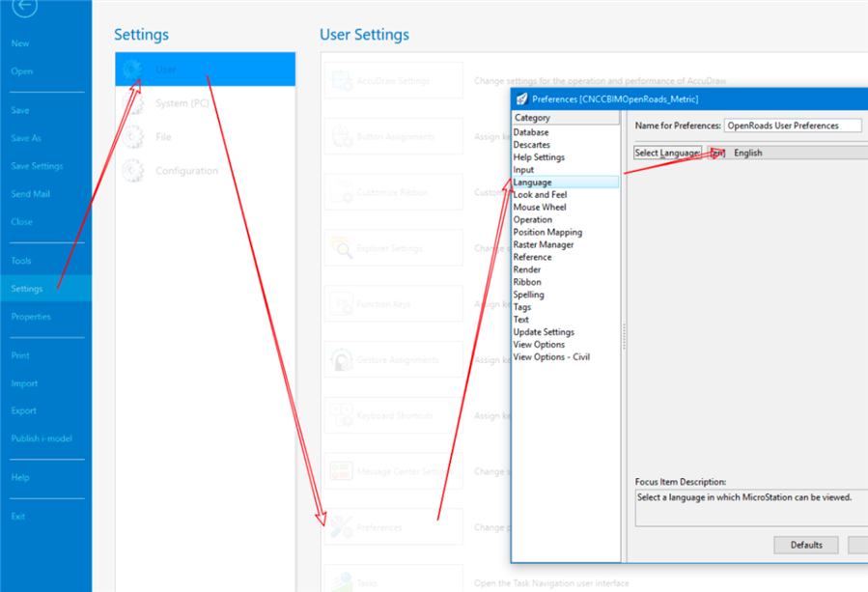Viewport: 868px width, 592px height.
Task: Click the System (PC) gear icon
Action: click(x=133, y=103)
